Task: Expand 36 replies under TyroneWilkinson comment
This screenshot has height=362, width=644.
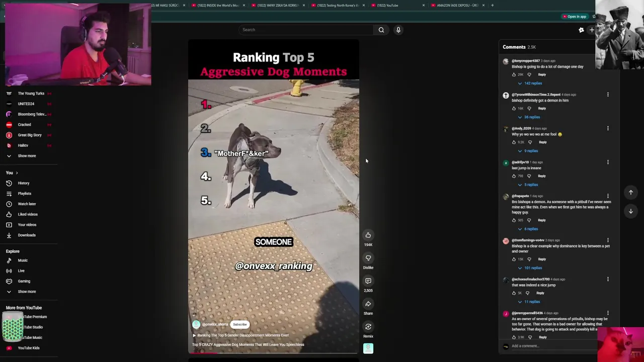Action: [529, 117]
